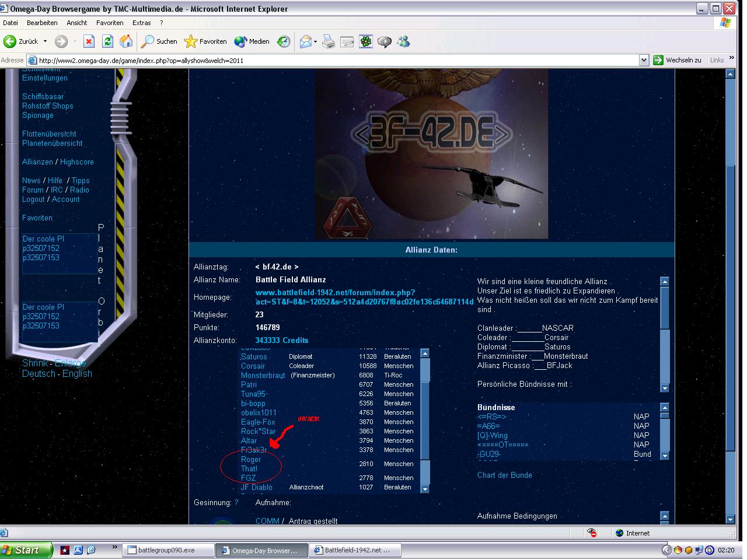Viewport: 747px width, 560px height.
Task: Open the Zurück history dropdown arrow
Action: point(45,41)
